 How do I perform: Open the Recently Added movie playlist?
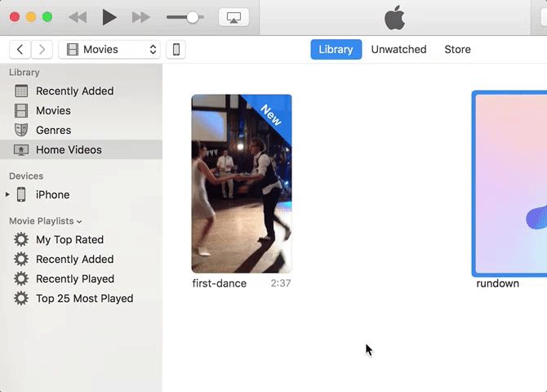tap(81, 260)
